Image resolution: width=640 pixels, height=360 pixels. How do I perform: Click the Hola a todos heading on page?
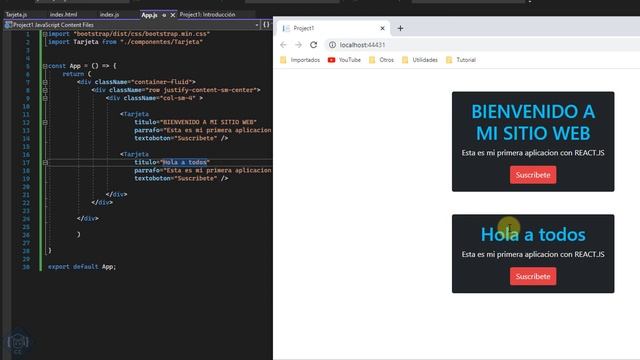[533, 234]
